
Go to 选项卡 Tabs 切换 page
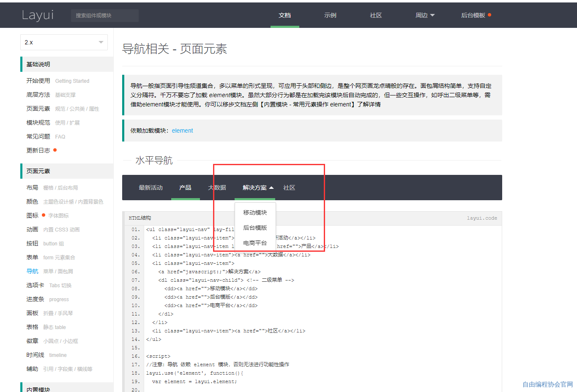point(49,285)
